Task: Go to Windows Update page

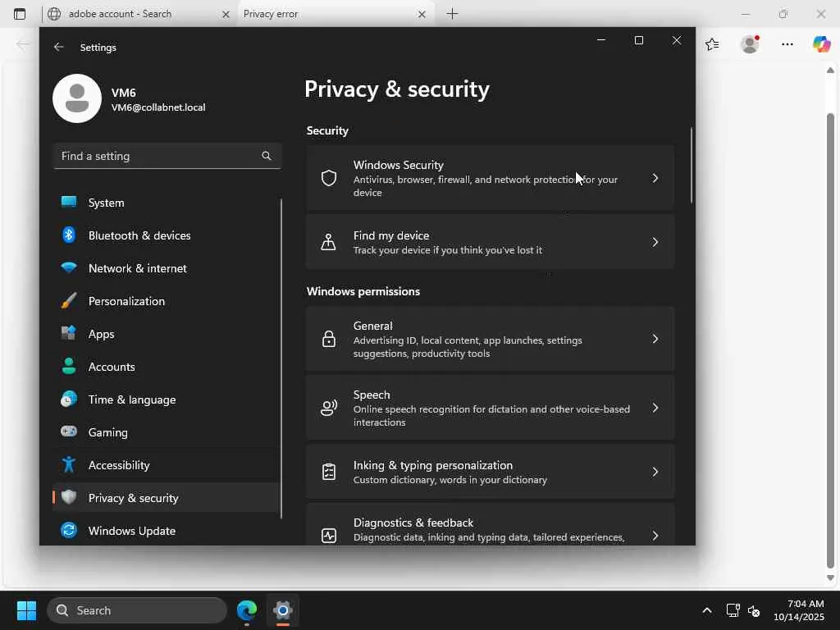Action: 166,531
